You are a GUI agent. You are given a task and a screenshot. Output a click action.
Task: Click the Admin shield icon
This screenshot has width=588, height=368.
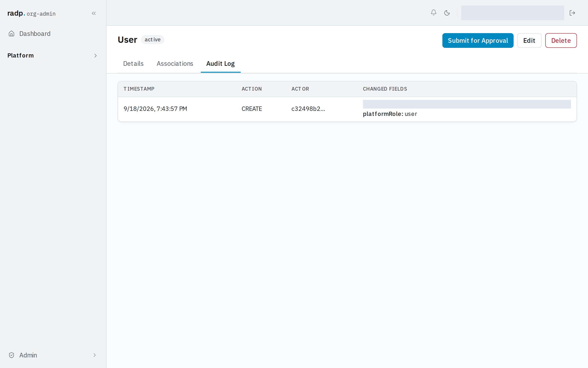coord(11,355)
